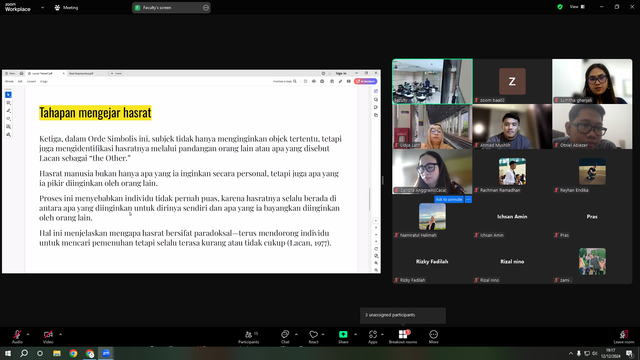Open the React emoji picker
640x360 pixels.
pos(313,337)
